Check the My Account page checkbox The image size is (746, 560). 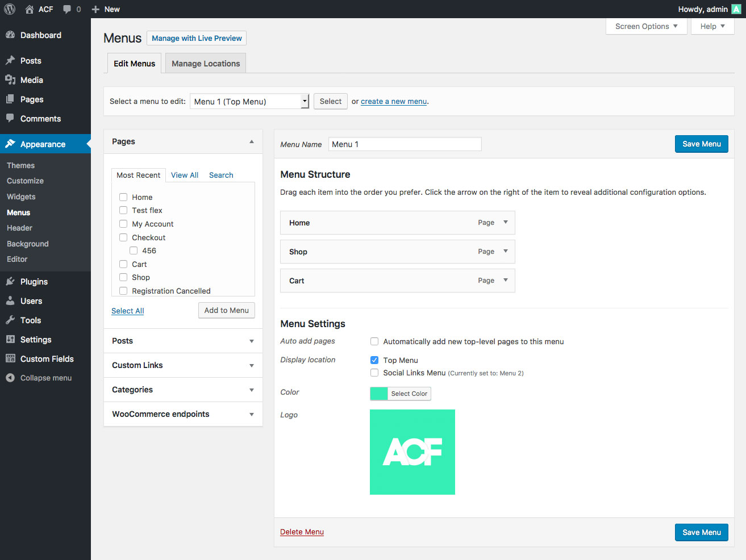[x=123, y=224]
